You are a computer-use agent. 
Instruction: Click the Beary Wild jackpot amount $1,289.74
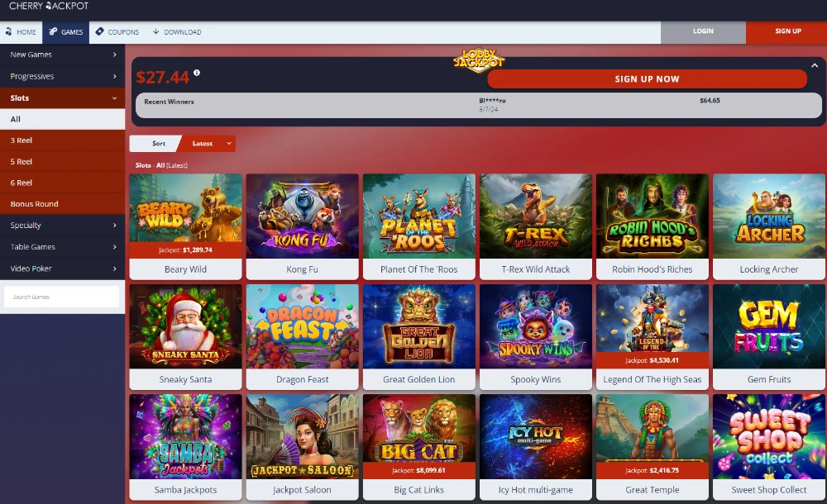[198, 250]
